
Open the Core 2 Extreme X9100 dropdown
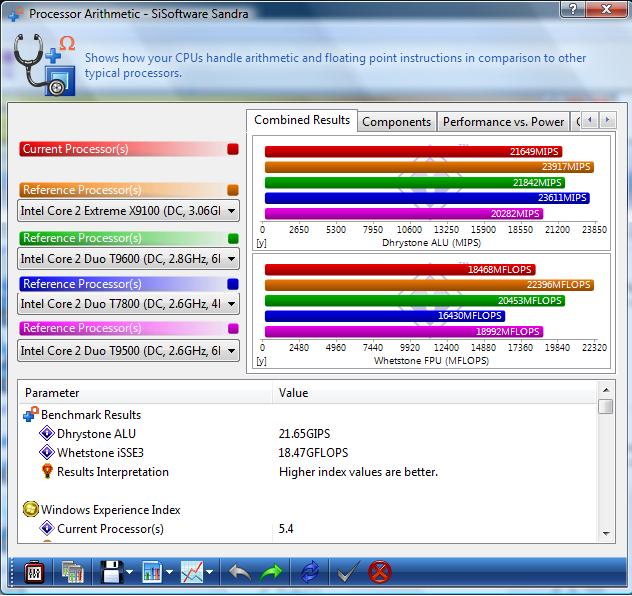pyautogui.click(x=128, y=211)
